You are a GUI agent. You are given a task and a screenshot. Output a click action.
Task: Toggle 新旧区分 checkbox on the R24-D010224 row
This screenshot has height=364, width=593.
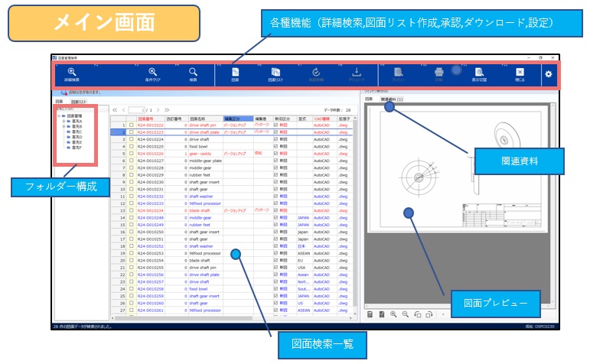276,139
